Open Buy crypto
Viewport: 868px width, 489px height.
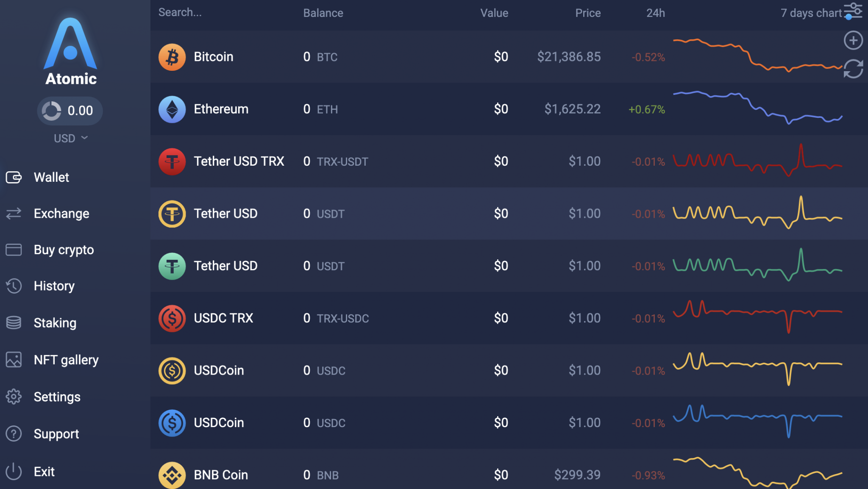[63, 250]
